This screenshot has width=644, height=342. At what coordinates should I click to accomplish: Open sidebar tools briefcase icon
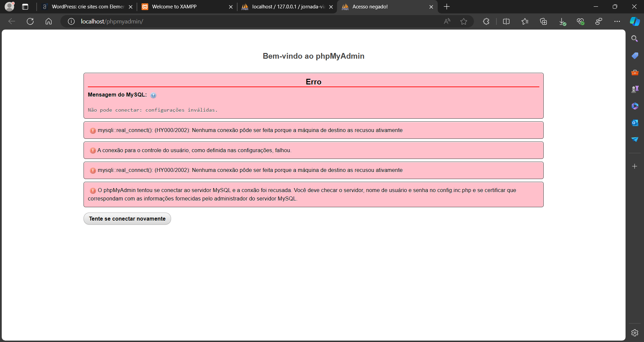coord(635,72)
